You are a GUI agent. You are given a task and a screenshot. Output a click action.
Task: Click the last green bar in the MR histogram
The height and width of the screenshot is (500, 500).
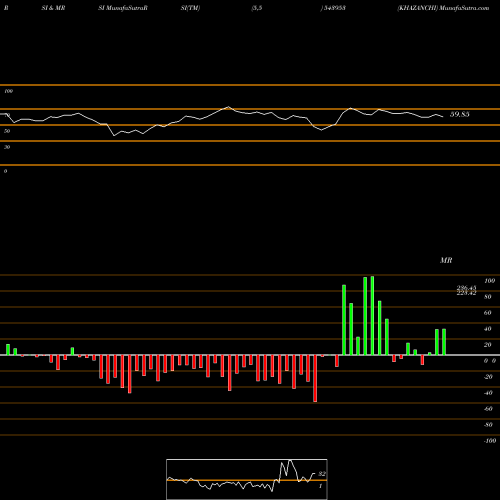[x=444, y=342]
